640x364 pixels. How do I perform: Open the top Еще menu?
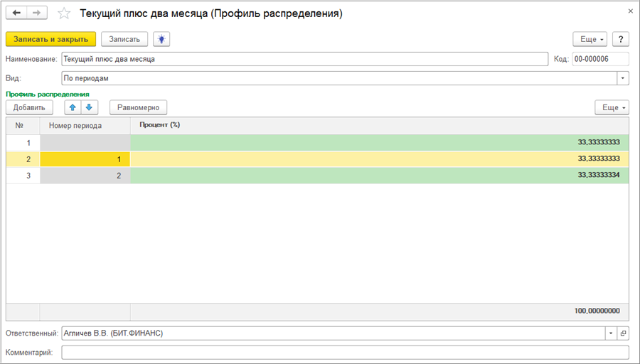point(590,39)
